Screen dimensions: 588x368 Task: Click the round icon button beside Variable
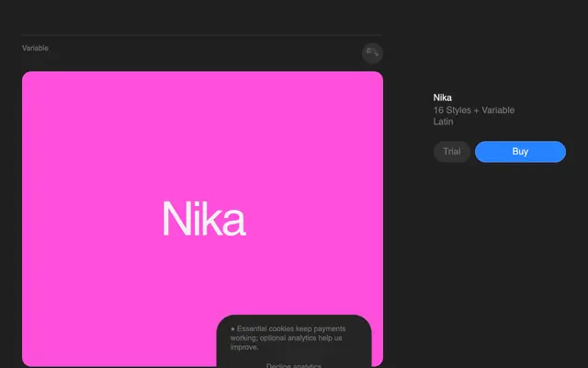372,53
